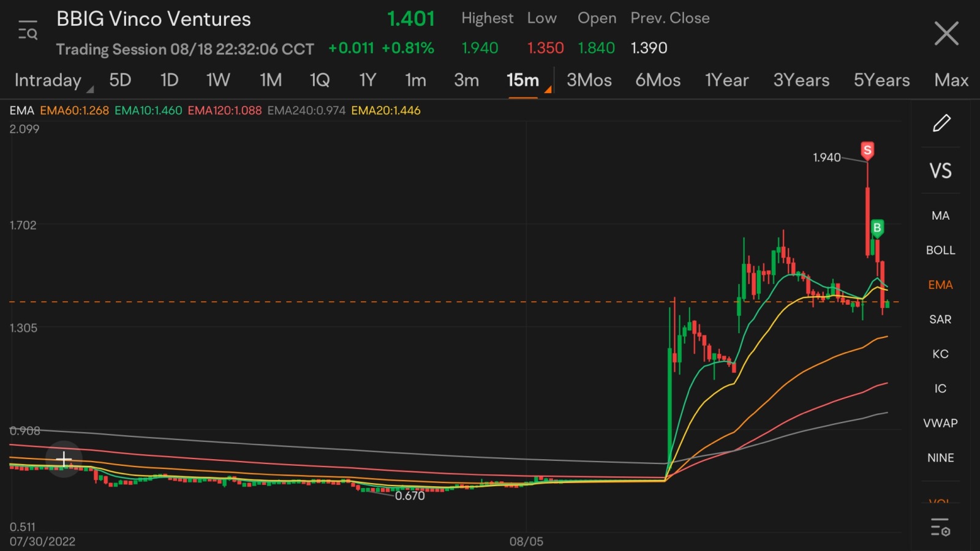Switch to the 1D timeframe
Viewport: 980px width, 551px height.
(x=169, y=80)
